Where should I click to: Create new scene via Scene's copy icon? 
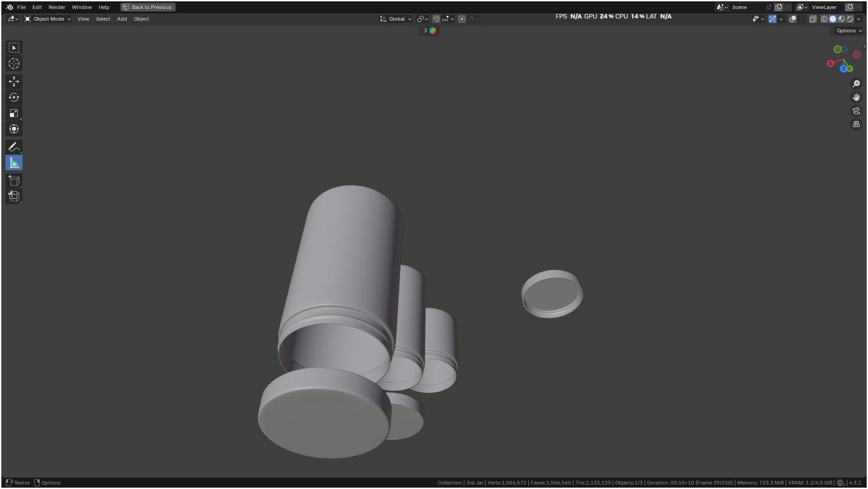click(x=779, y=7)
